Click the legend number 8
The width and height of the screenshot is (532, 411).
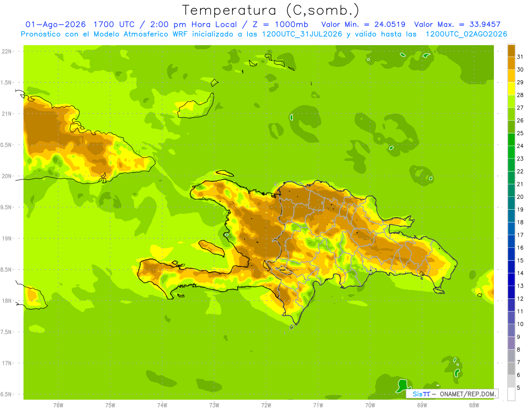(x=519, y=350)
